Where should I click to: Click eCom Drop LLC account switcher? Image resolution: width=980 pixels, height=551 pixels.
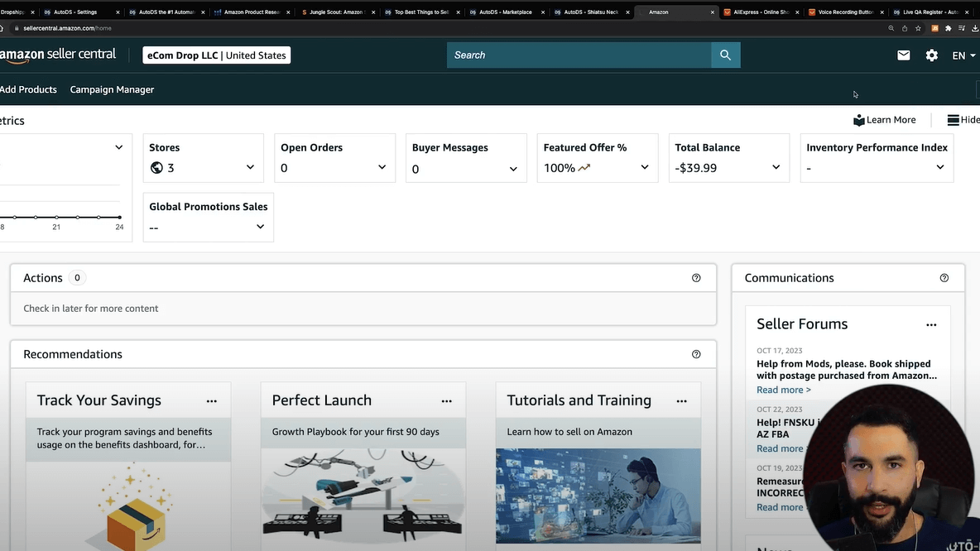click(x=216, y=55)
